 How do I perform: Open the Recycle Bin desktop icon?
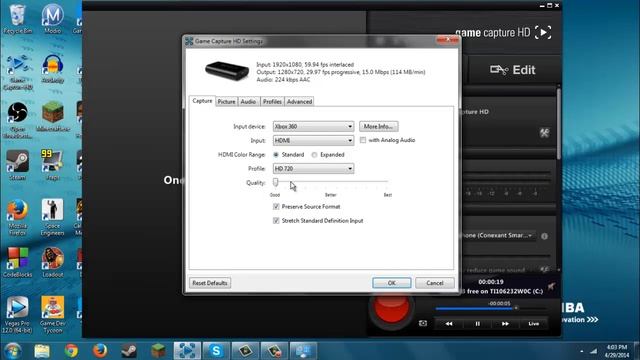click(x=17, y=19)
